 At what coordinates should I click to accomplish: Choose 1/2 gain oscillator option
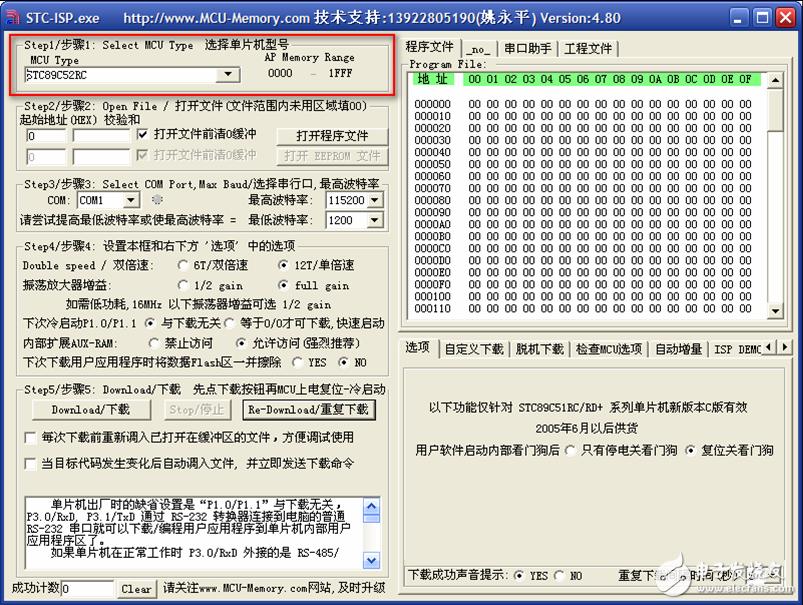pyautogui.click(x=182, y=285)
